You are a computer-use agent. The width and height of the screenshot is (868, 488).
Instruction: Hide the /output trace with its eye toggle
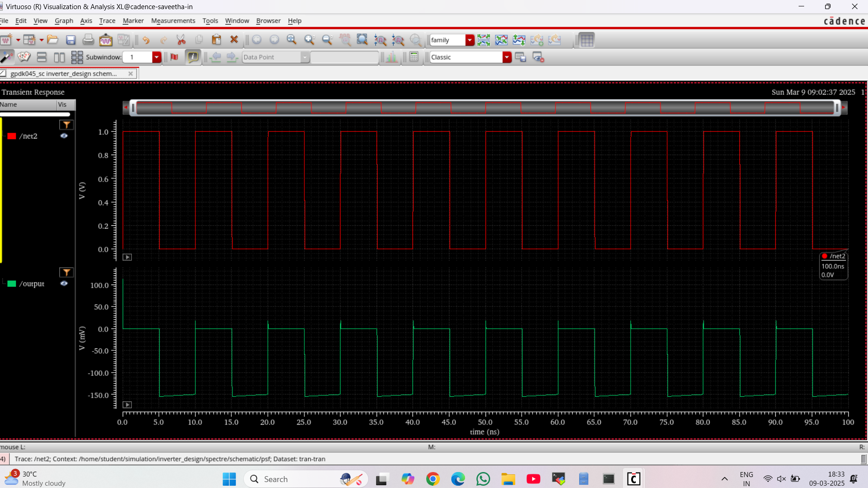click(64, 284)
